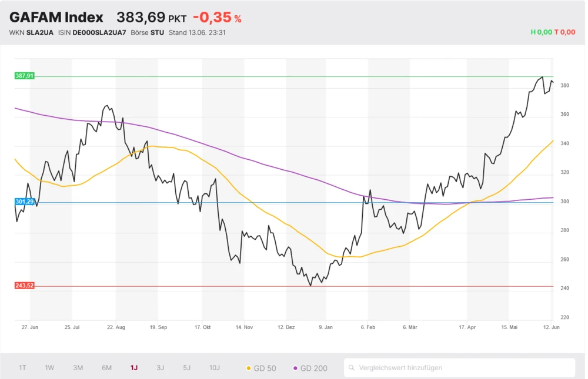Display the 5J chart period

click(186, 368)
